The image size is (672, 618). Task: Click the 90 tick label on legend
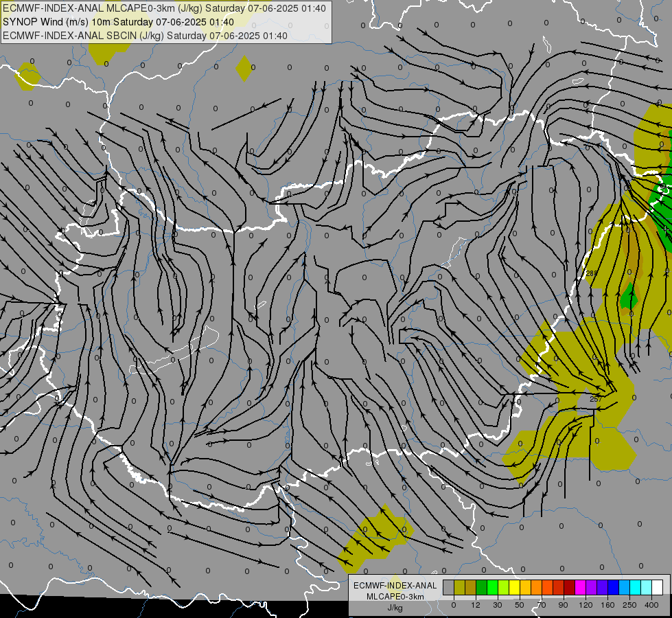coord(563,605)
